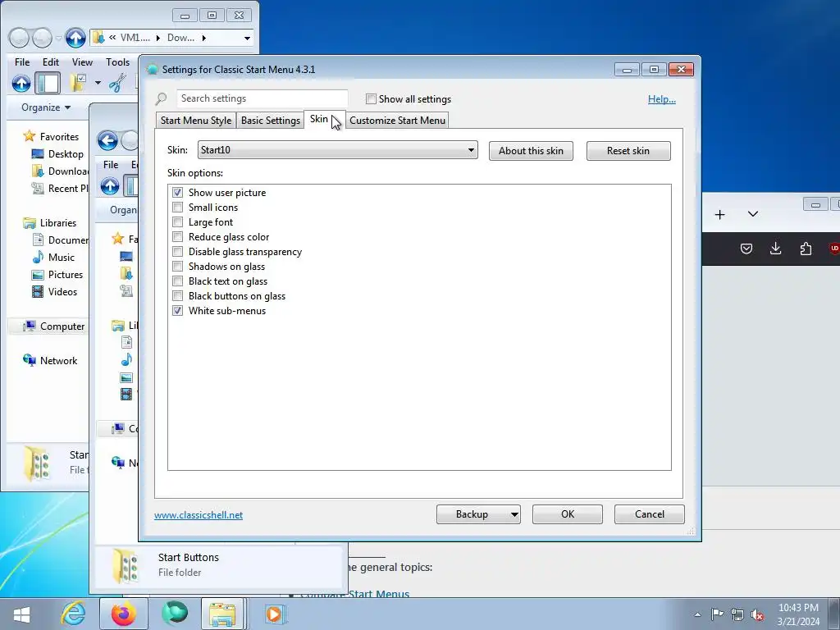
Task: Click Action Center flag tray icon
Action: [x=717, y=614]
